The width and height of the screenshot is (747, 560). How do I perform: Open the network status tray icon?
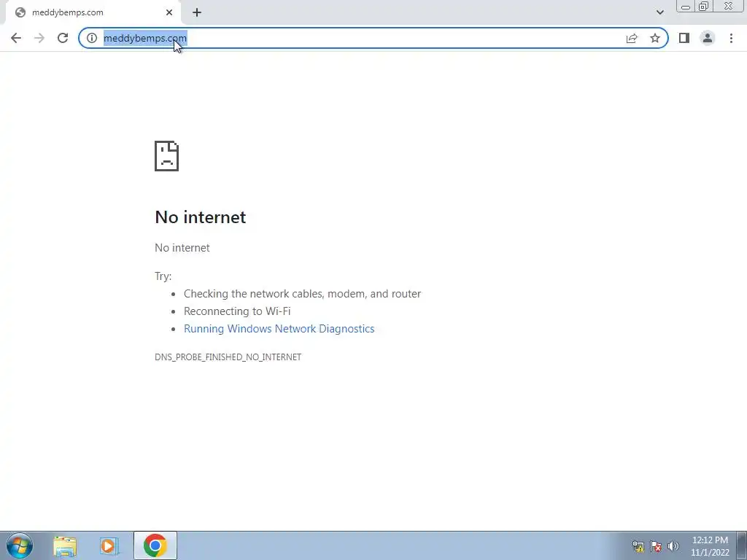(x=638, y=546)
